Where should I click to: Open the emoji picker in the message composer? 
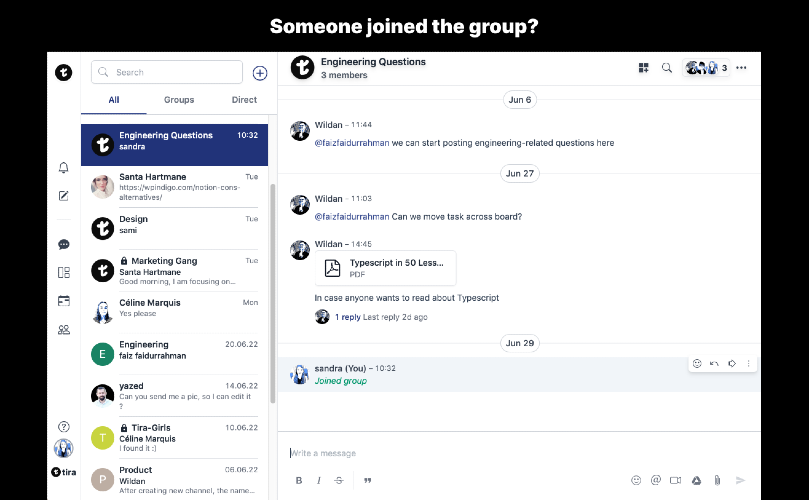(x=636, y=480)
